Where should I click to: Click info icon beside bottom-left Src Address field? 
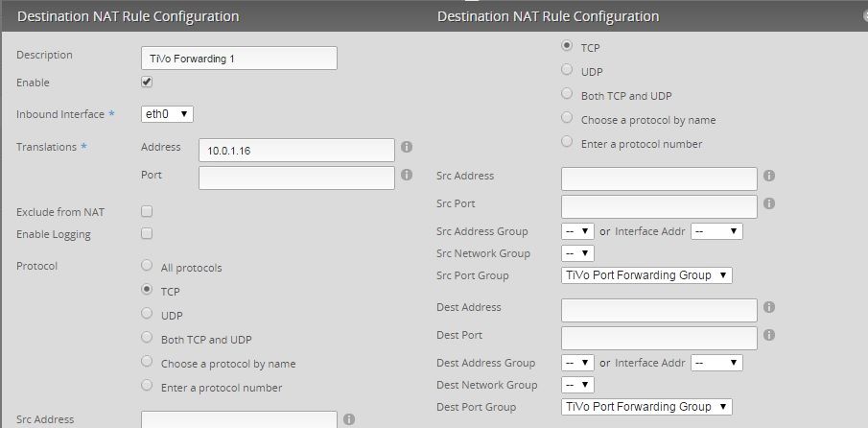(349, 419)
